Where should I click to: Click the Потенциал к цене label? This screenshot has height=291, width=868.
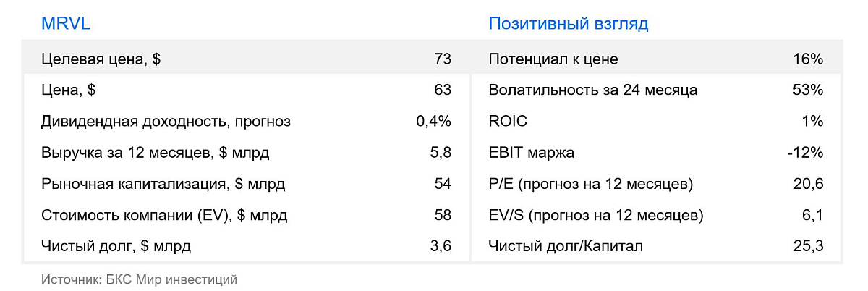[553, 60]
